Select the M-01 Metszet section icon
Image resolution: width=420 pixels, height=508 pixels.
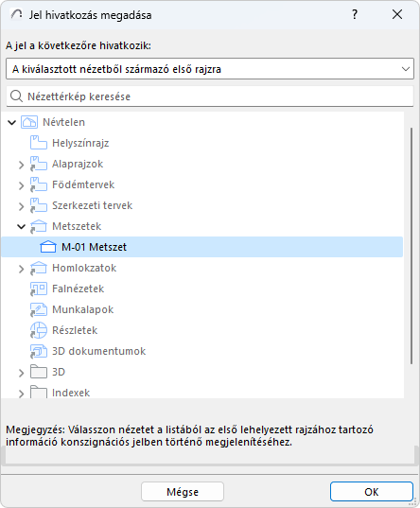pos(48,247)
